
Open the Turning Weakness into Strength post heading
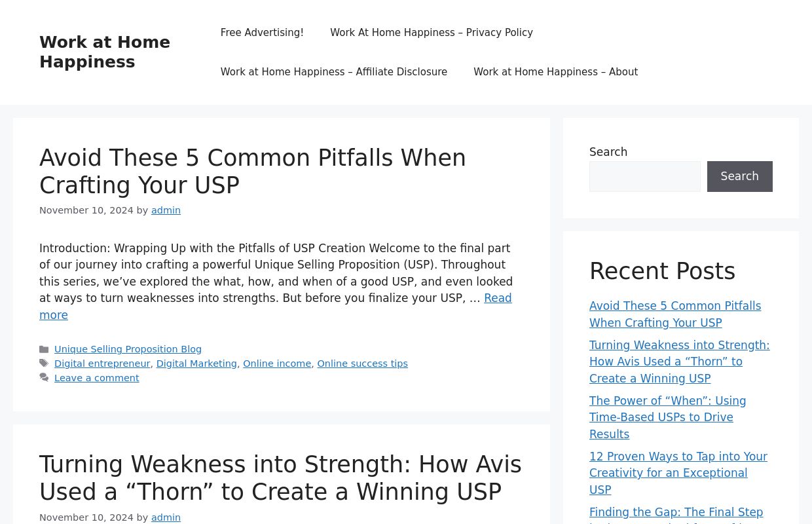coord(280,478)
